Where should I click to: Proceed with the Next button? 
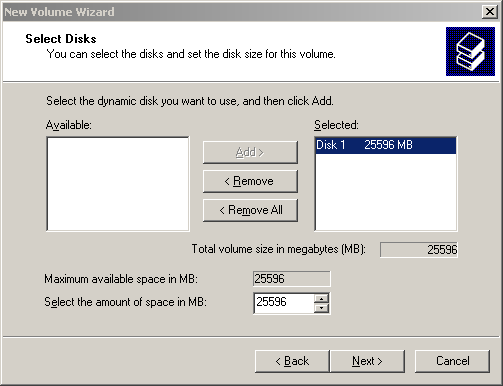tap(367, 361)
